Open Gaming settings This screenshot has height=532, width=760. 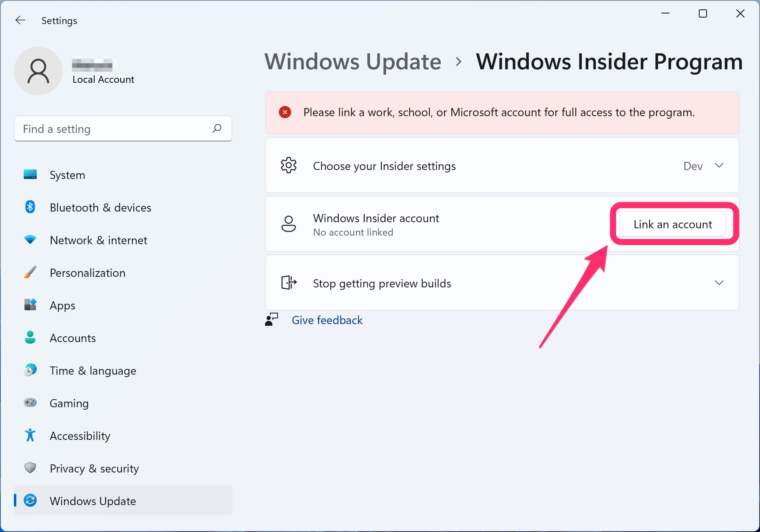click(x=69, y=403)
